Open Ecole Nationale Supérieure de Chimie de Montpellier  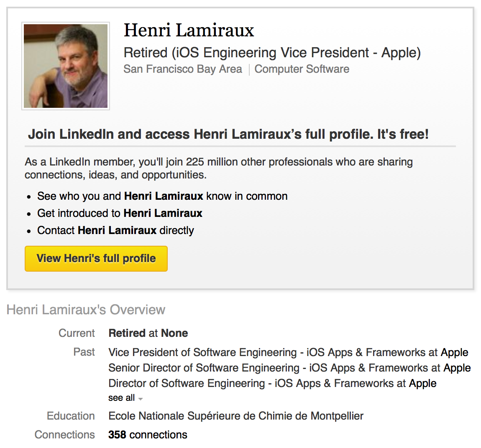point(235,416)
